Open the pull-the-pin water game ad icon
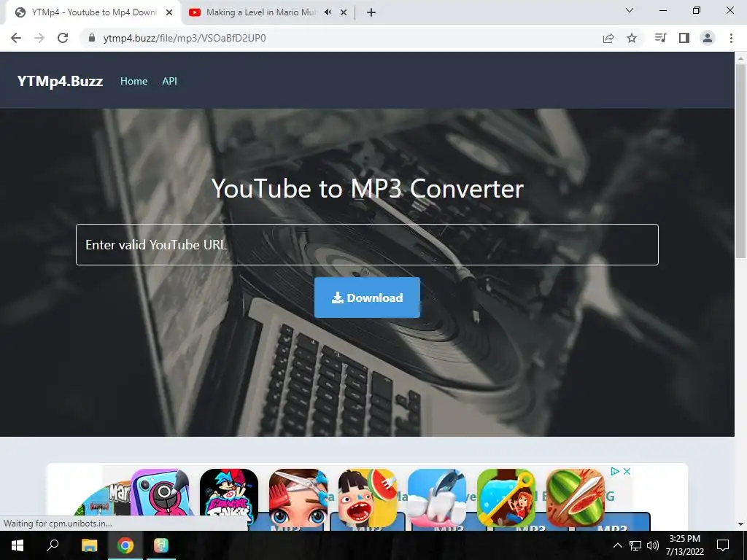Viewport: 747px width, 560px height. click(506, 498)
